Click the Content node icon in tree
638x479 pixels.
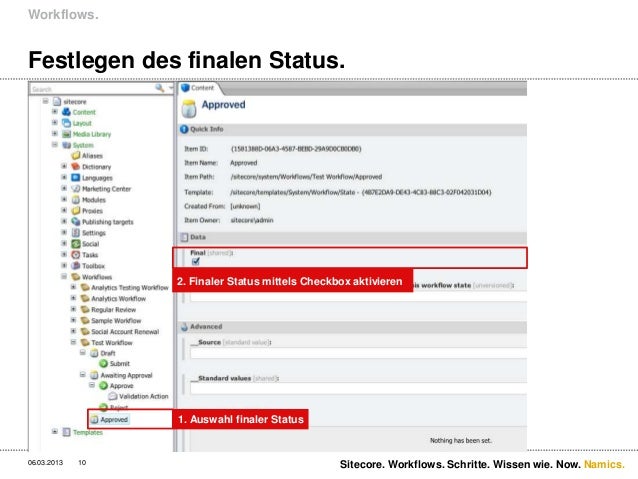tap(66, 112)
